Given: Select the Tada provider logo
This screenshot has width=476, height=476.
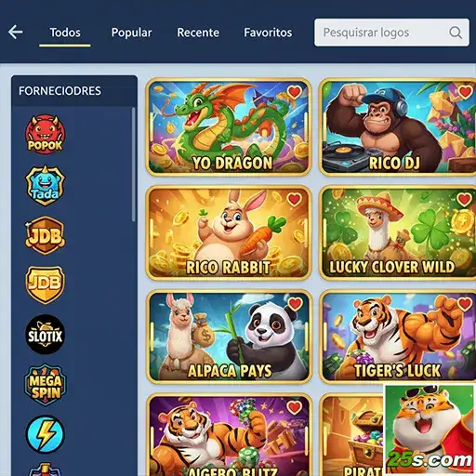Looking at the screenshot, I should [x=46, y=185].
